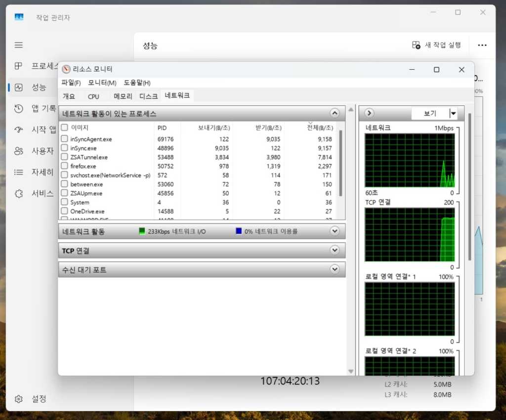Switch to the CPU tab
The width and height of the screenshot is (506, 420).
[93, 96]
